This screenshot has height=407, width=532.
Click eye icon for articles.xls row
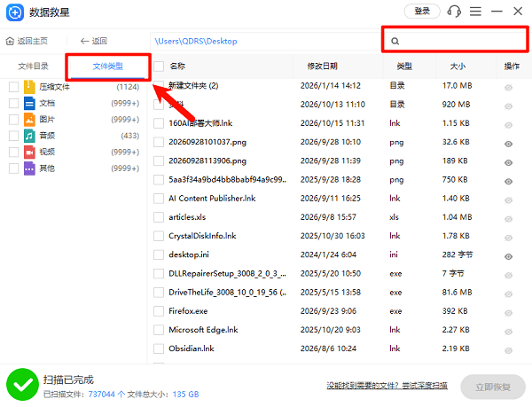508,219
